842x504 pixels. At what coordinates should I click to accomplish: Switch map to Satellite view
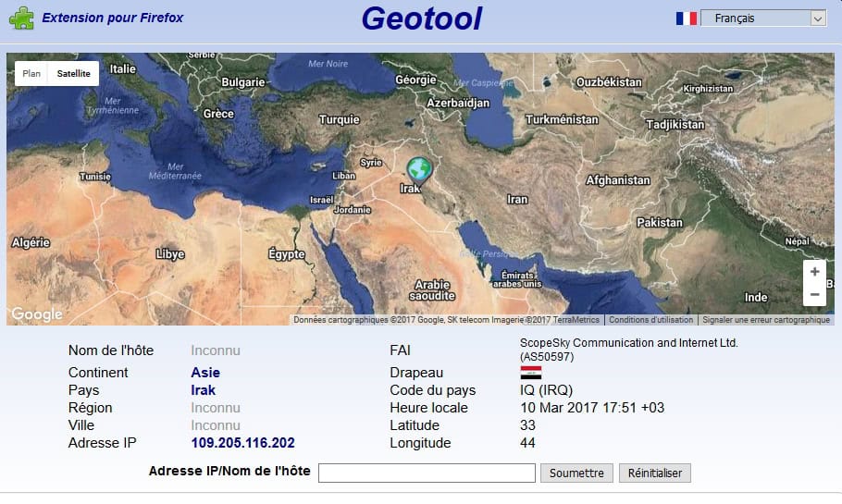(74, 74)
